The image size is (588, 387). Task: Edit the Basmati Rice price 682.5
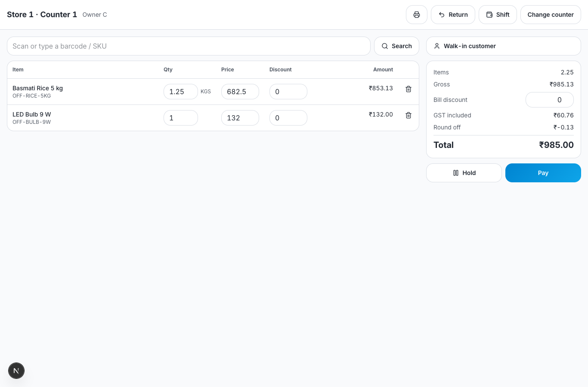[240, 92]
